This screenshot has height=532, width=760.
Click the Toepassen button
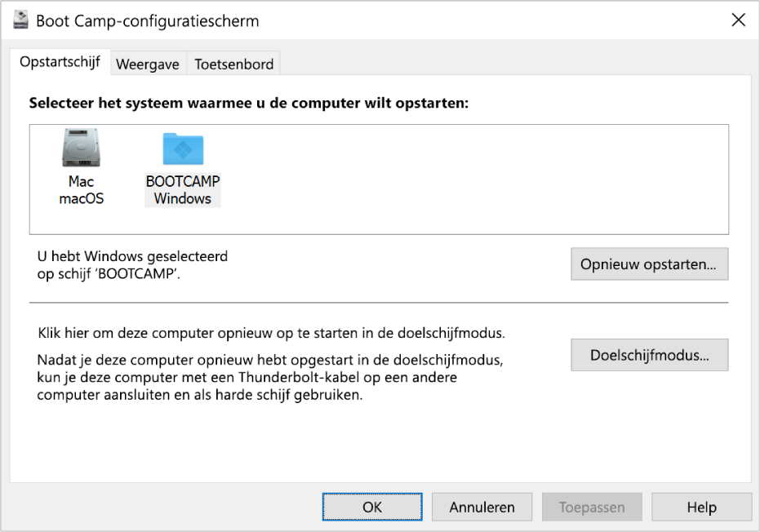point(592,507)
